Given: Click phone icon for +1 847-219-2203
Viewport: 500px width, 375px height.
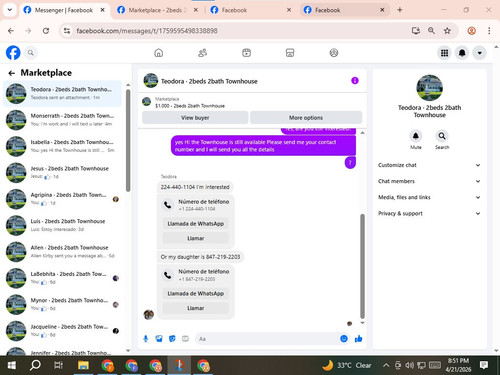Looking at the screenshot, I should click(x=168, y=275).
